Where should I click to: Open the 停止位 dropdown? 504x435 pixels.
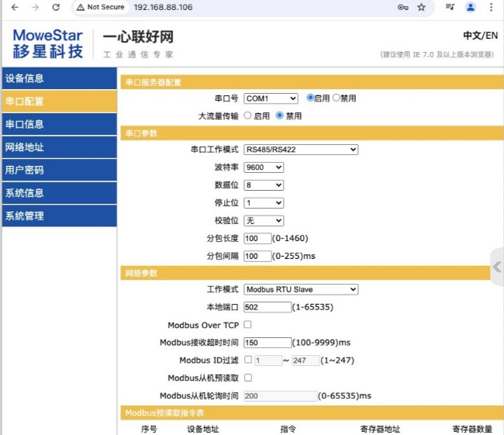(264, 203)
